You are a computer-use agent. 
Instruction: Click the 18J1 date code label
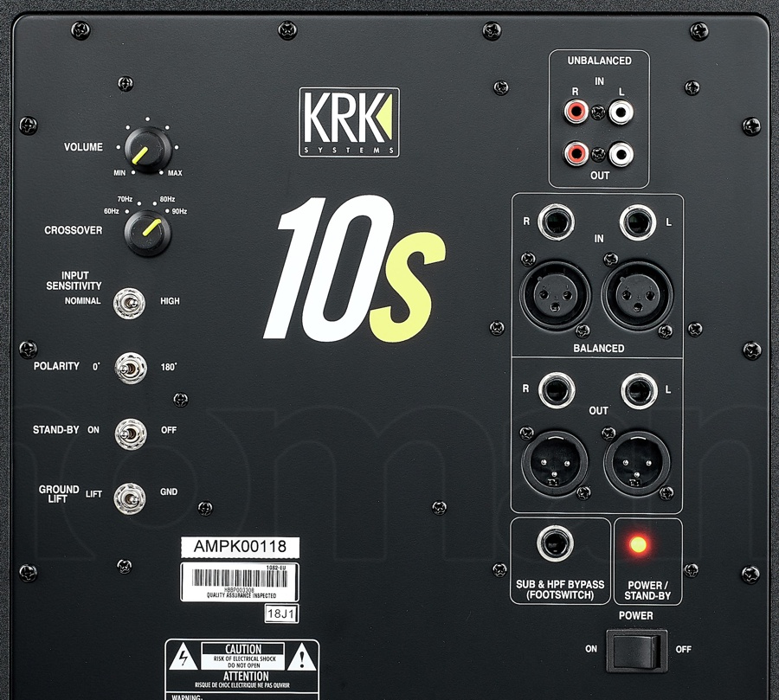pos(281,613)
